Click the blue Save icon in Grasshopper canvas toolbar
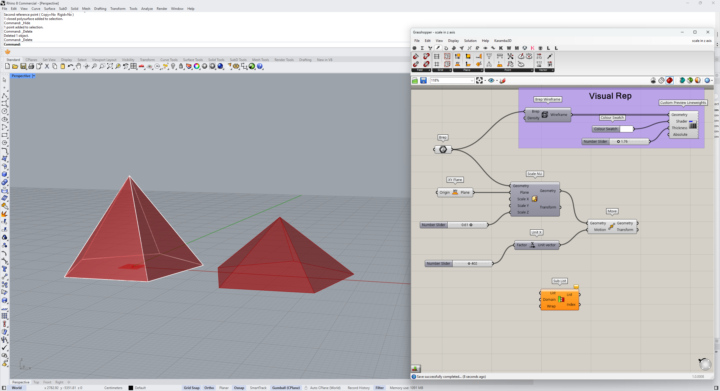Image resolution: width=720 pixels, height=391 pixels. click(423, 80)
